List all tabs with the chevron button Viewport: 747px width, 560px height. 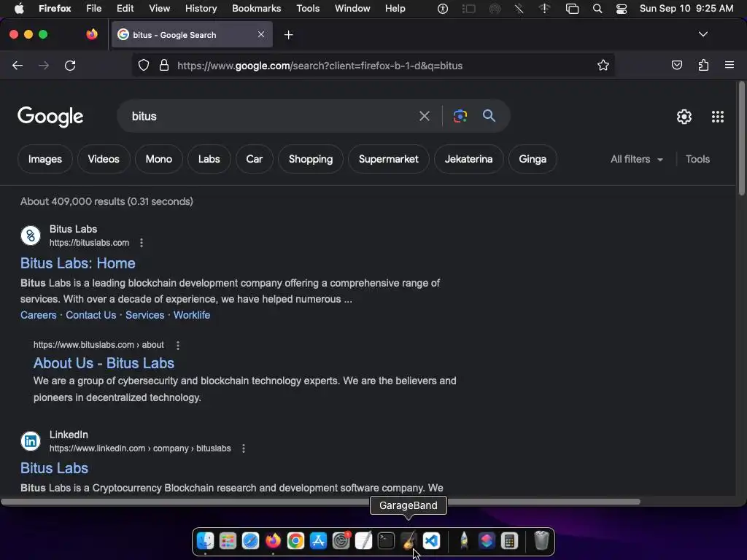click(x=703, y=34)
